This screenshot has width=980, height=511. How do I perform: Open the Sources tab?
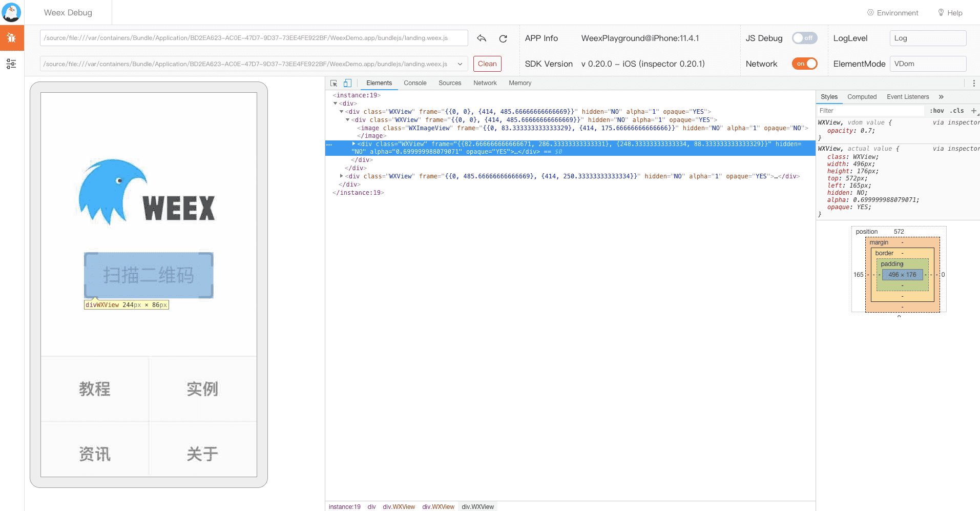(450, 83)
